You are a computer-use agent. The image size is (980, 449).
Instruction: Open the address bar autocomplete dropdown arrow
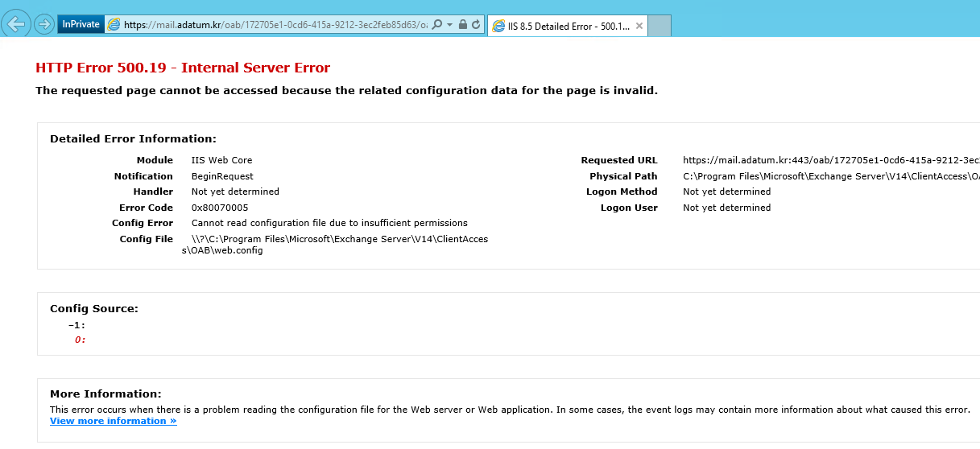pos(449,25)
